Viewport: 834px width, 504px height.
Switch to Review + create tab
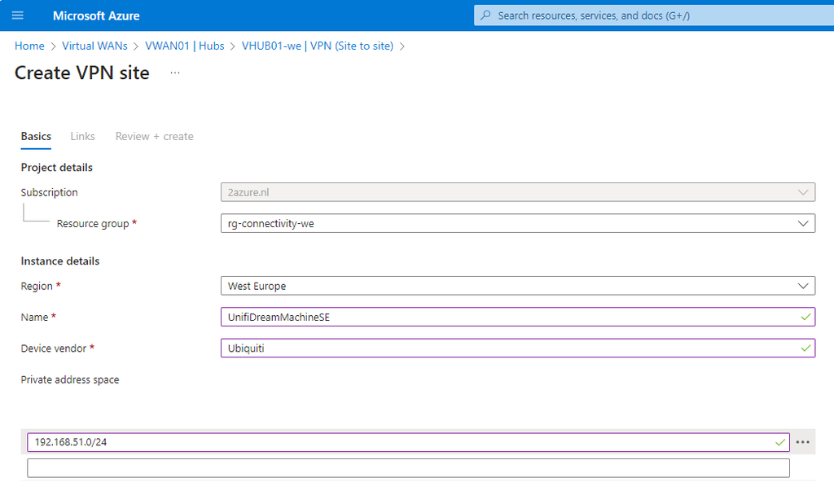pos(154,136)
